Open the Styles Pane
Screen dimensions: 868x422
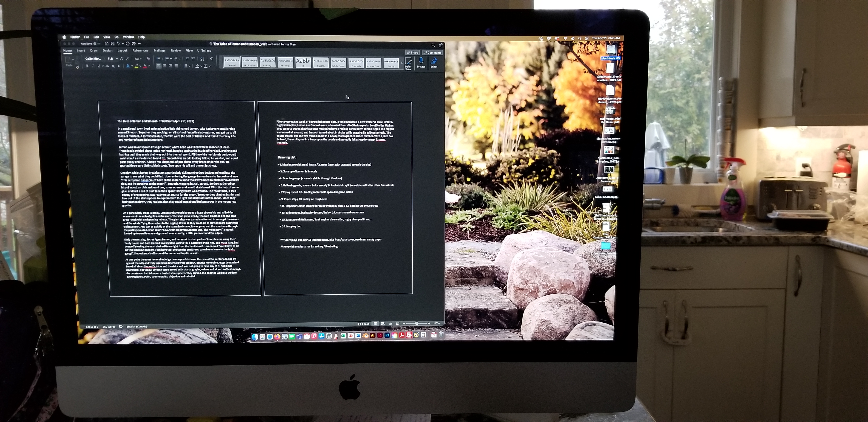[x=408, y=62]
